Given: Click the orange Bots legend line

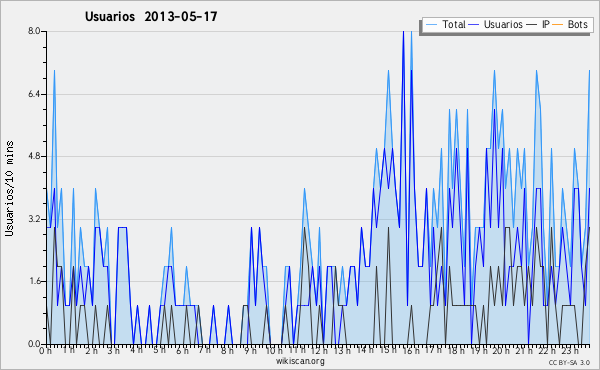Looking at the screenshot, I should click(x=558, y=25).
